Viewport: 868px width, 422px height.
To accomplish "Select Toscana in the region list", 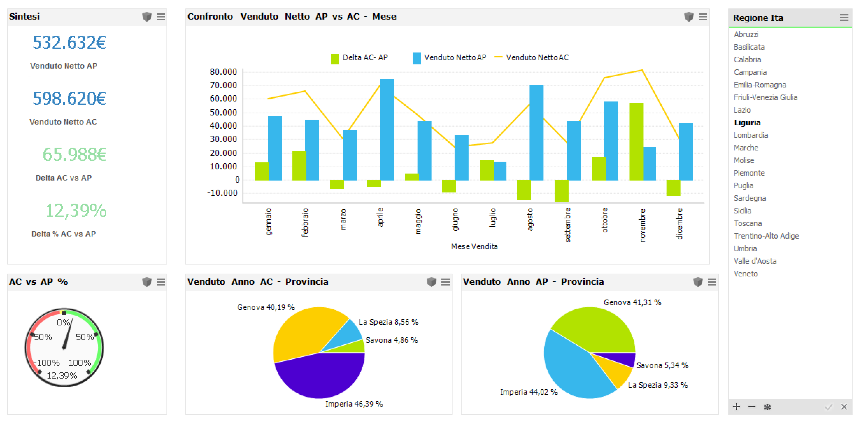I will (748, 223).
